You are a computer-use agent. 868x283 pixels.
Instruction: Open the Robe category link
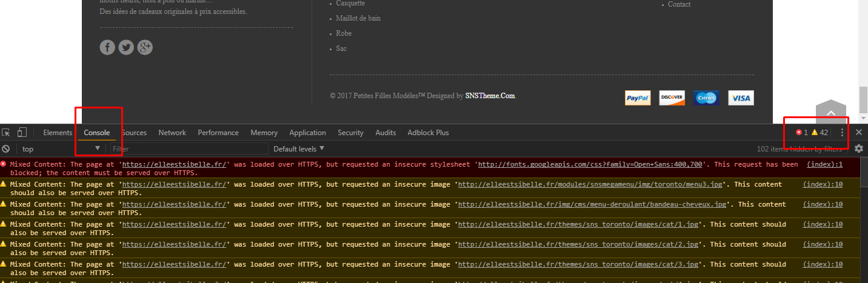[x=344, y=33]
